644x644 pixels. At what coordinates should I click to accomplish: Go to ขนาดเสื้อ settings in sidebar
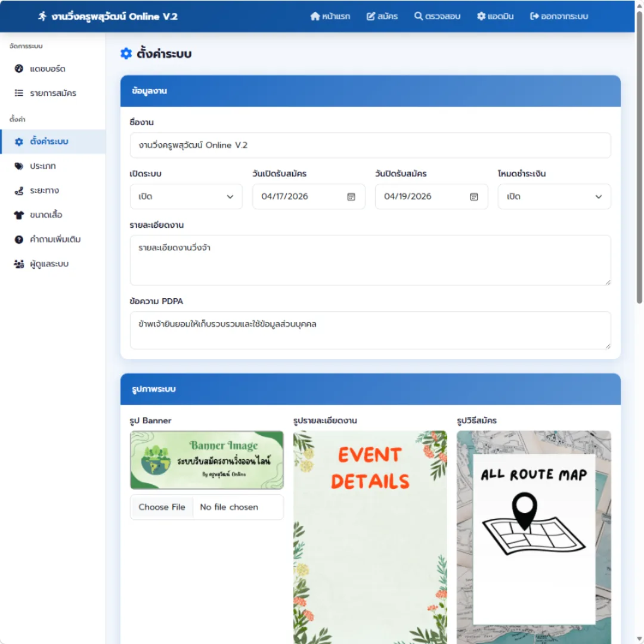coord(52,215)
